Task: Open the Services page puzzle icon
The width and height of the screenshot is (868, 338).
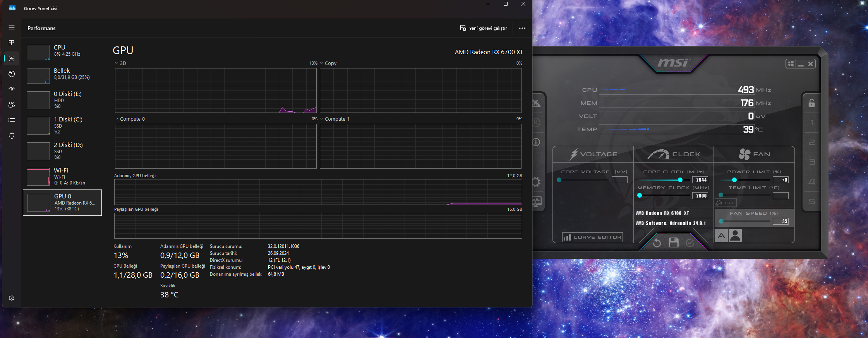Action: [x=12, y=136]
